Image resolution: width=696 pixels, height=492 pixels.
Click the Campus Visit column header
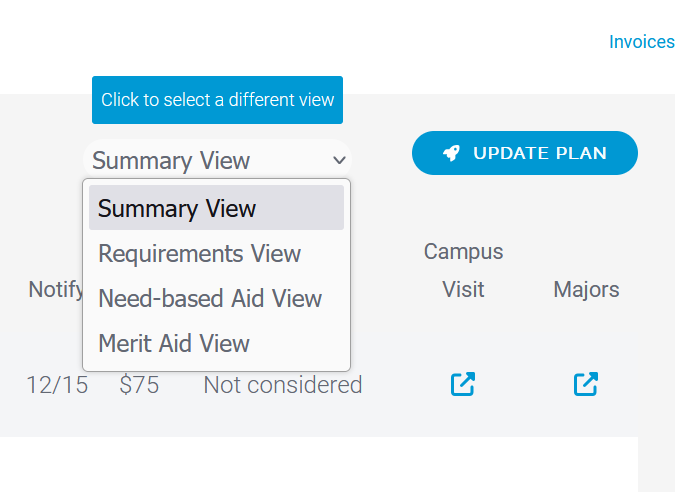[x=463, y=270]
